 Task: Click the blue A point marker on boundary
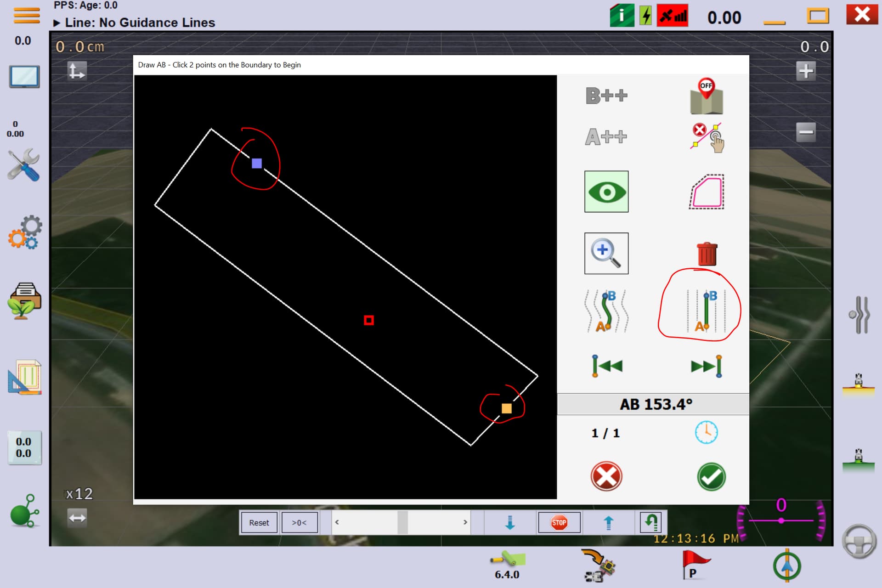[257, 163]
